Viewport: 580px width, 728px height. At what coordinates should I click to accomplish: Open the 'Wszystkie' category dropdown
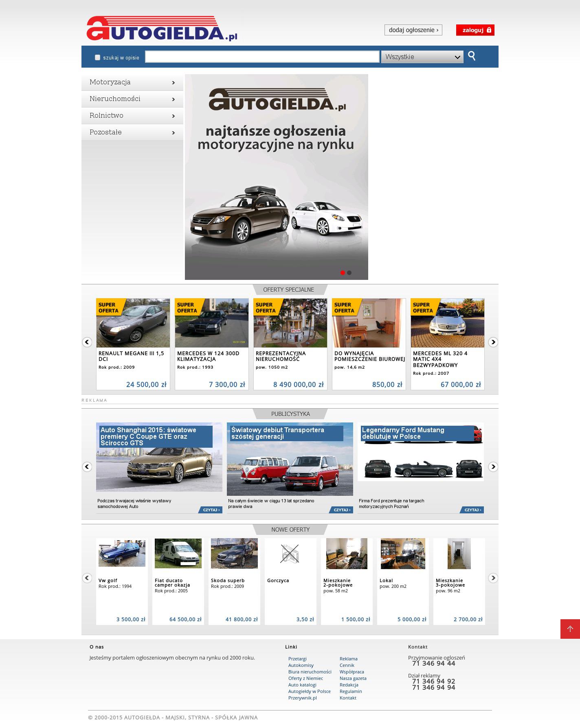click(x=422, y=57)
